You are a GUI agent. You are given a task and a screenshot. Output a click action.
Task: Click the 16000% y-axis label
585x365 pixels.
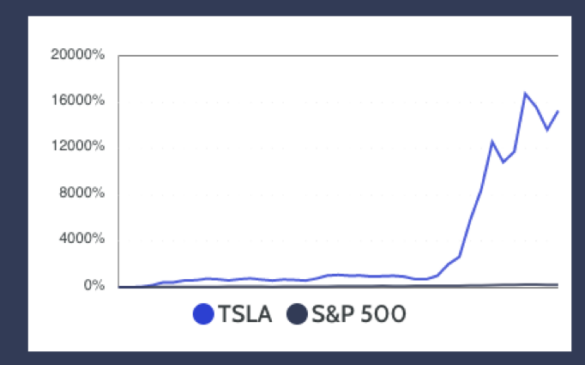click(78, 100)
